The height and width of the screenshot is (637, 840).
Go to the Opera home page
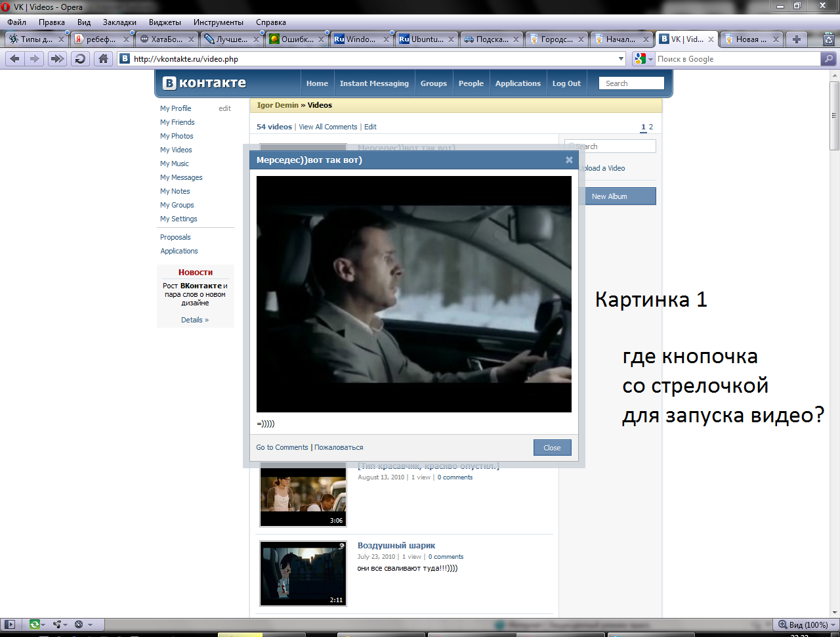point(103,59)
